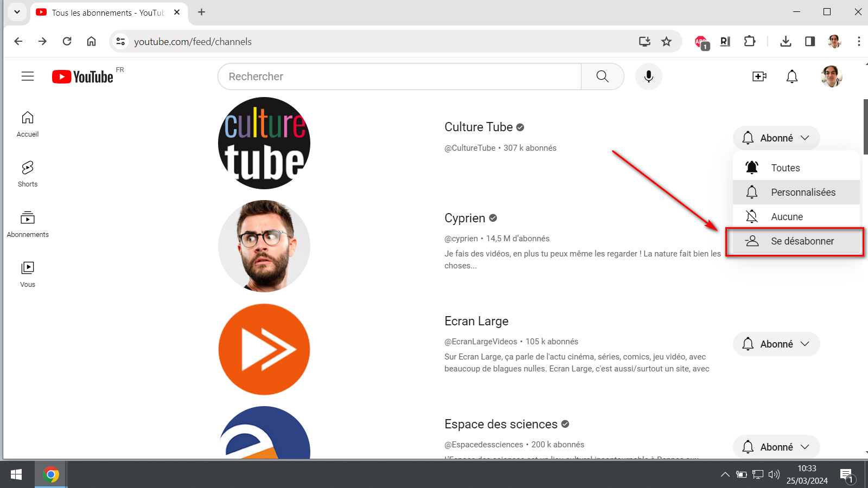Open the Windows Start menu
Viewport: 868px width, 488px height.
(16, 474)
